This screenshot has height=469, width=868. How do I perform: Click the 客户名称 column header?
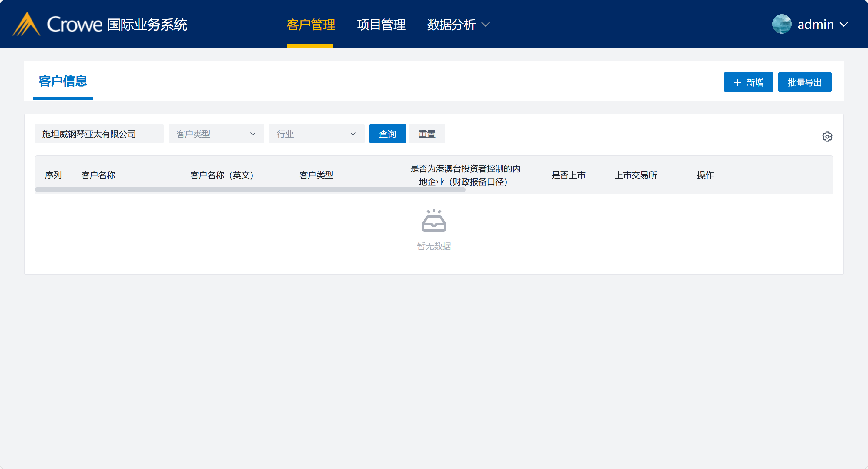[98, 175]
